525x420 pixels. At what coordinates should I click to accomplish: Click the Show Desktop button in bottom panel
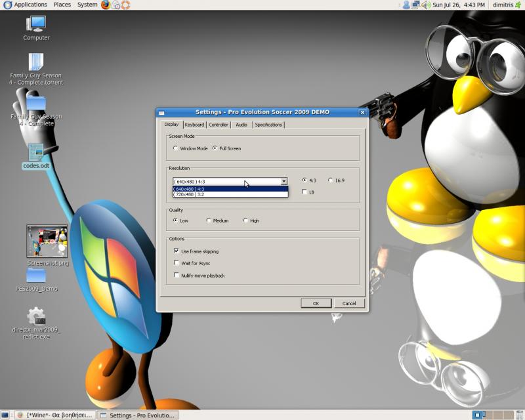click(5, 415)
